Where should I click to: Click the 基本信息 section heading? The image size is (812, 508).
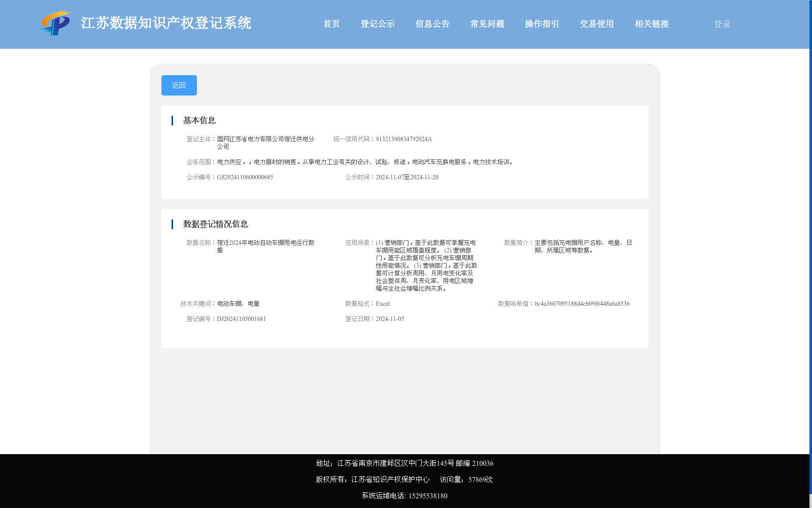coord(199,120)
